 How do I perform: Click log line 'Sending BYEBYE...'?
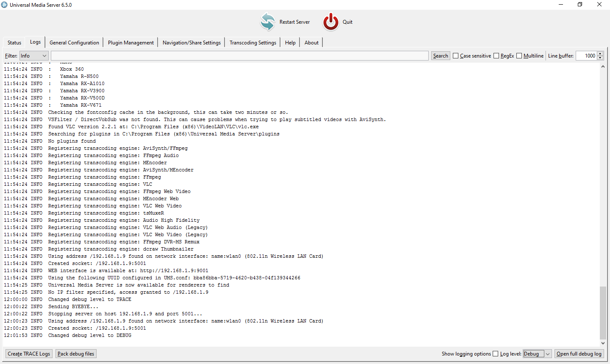(x=73, y=306)
